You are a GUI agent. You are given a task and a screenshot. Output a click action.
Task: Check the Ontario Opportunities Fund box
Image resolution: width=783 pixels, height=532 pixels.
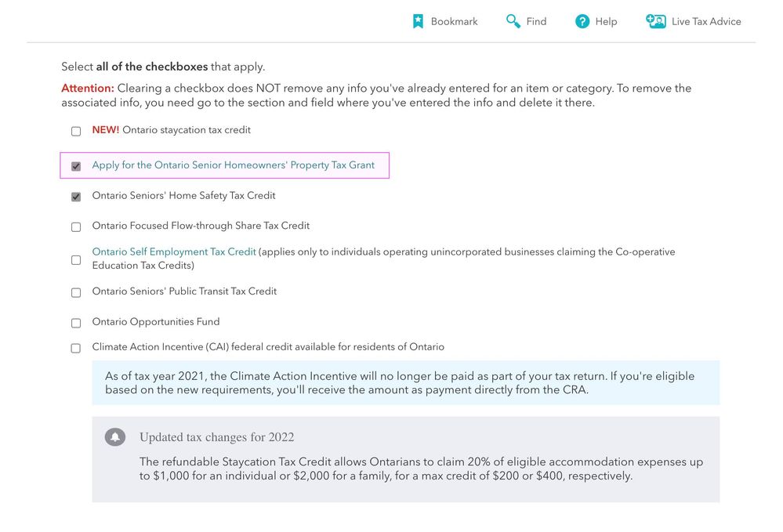76,323
